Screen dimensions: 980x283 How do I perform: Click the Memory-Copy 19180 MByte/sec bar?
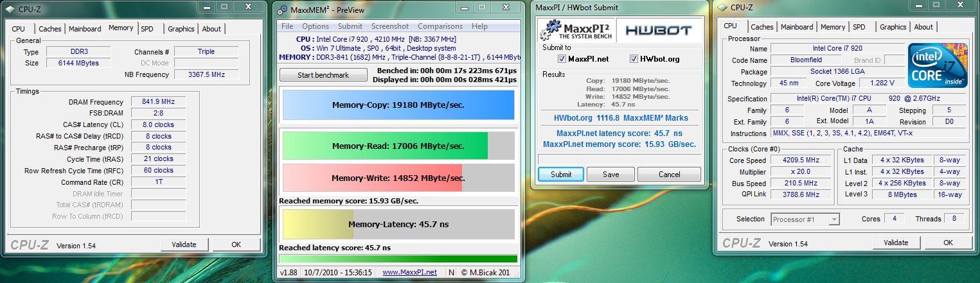pos(398,105)
